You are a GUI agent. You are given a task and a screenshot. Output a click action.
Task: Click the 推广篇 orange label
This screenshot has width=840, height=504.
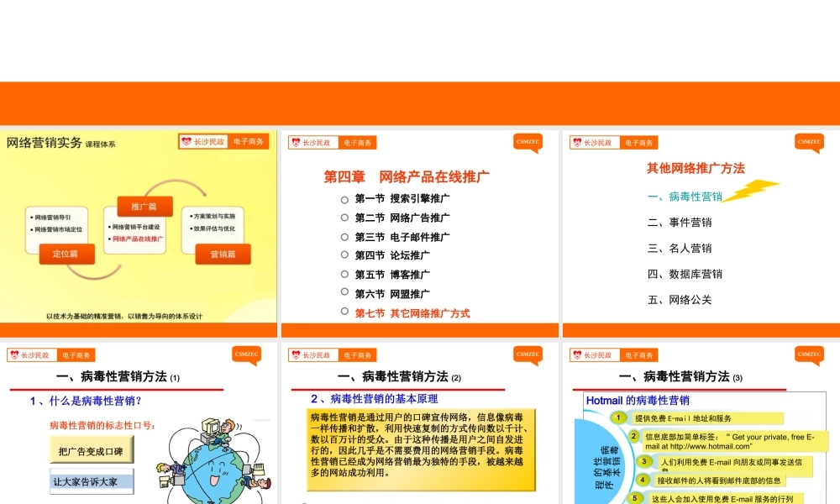[x=143, y=206]
